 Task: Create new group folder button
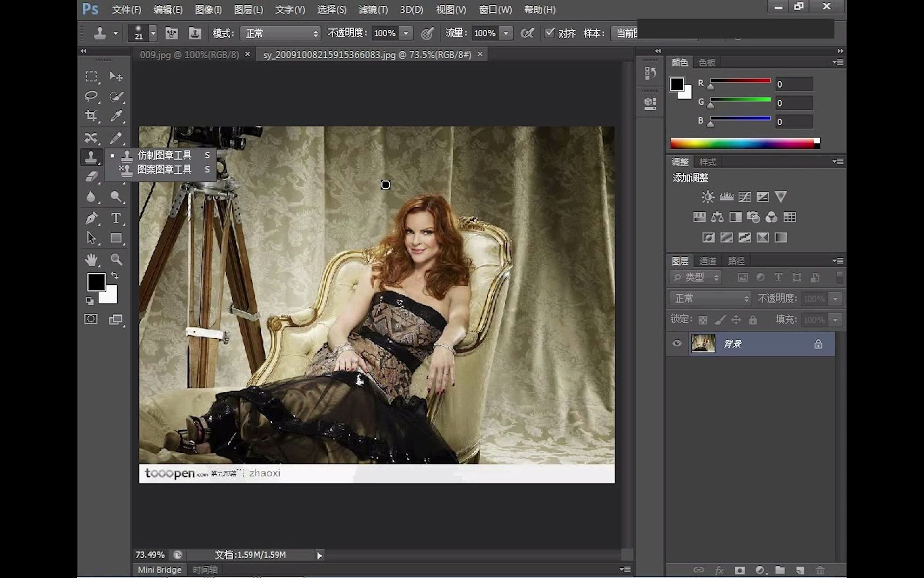tap(780, 571)
